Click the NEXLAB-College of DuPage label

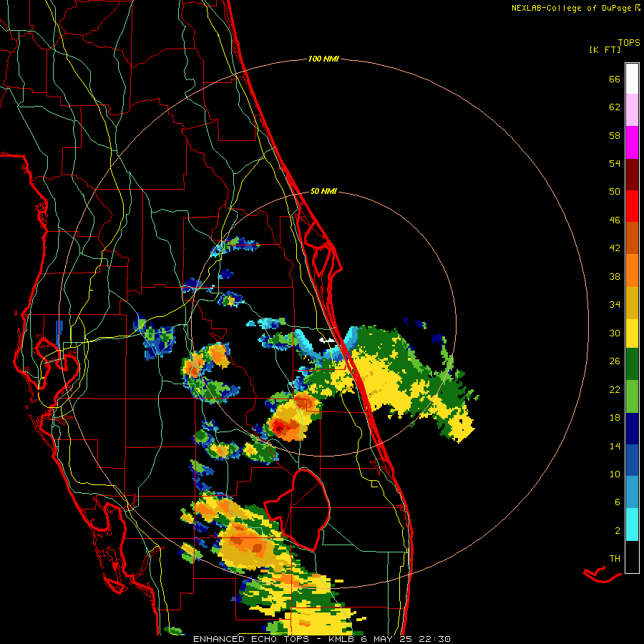(x=571, y=8)
